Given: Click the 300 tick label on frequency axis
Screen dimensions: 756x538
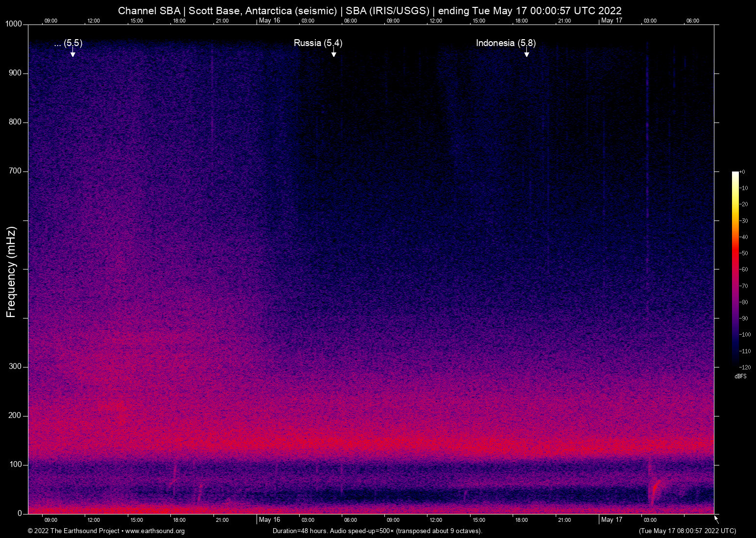Looking at the screenshot, I should coord(15,367).
